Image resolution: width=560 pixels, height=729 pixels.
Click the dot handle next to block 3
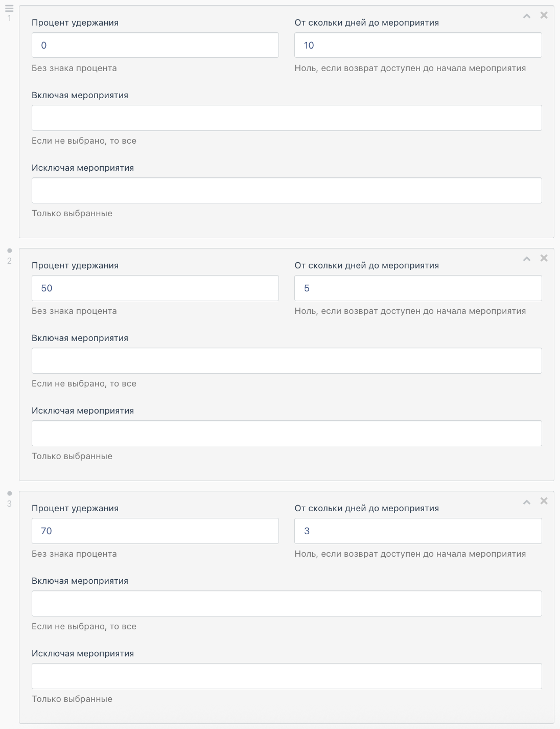point(9,493)
